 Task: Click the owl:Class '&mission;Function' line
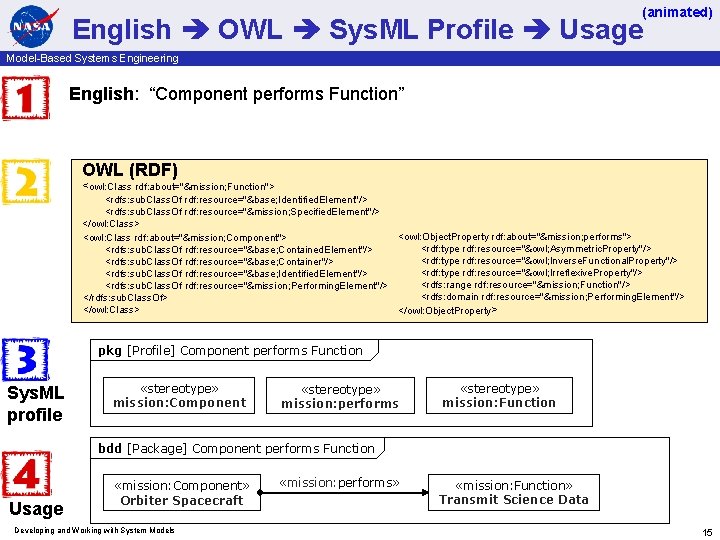179,187
